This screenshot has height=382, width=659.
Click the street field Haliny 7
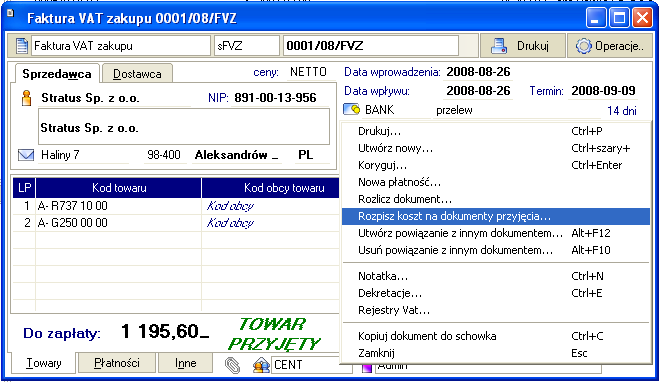click(x=84, y=155)
